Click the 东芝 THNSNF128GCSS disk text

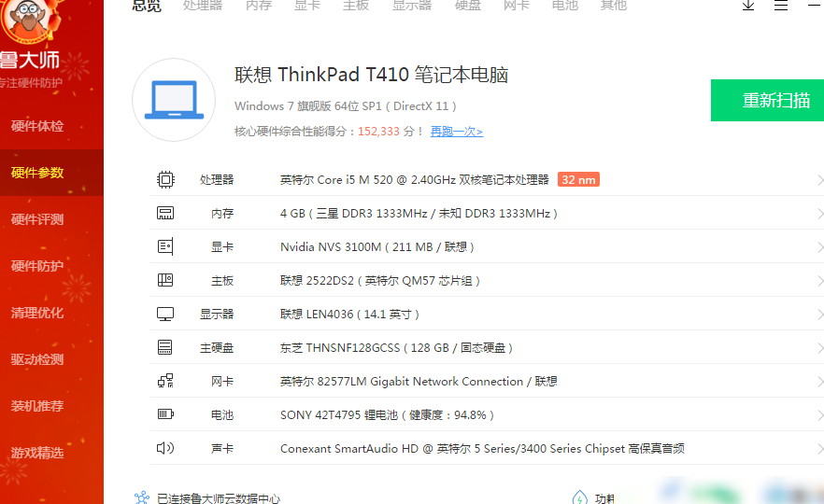click(x=396, y=348)
